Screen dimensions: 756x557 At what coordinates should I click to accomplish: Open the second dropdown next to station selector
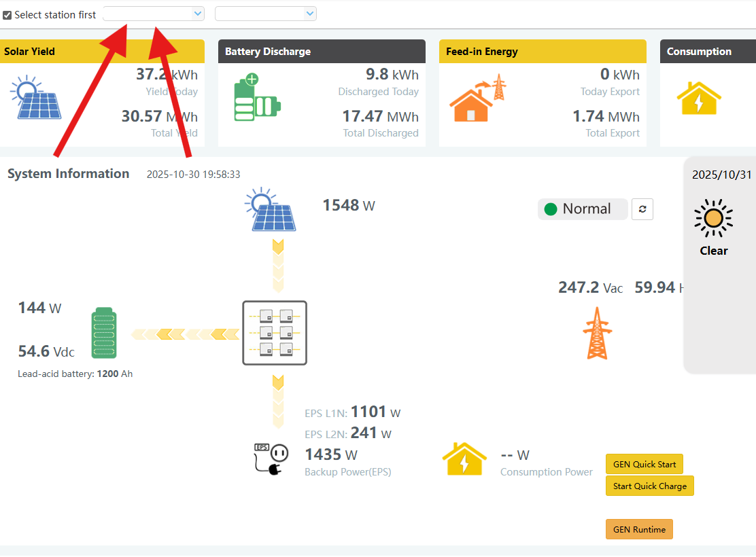(x=266, y=14)
